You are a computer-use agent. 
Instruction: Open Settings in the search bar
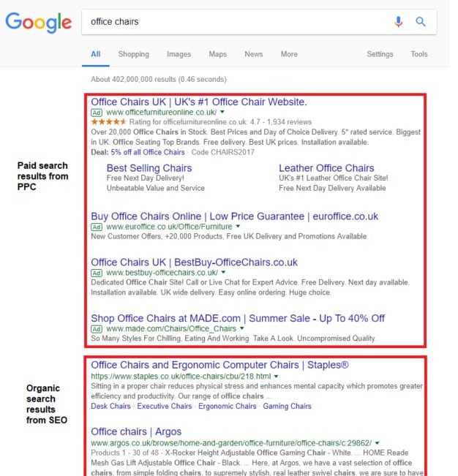tap(380, 54)
